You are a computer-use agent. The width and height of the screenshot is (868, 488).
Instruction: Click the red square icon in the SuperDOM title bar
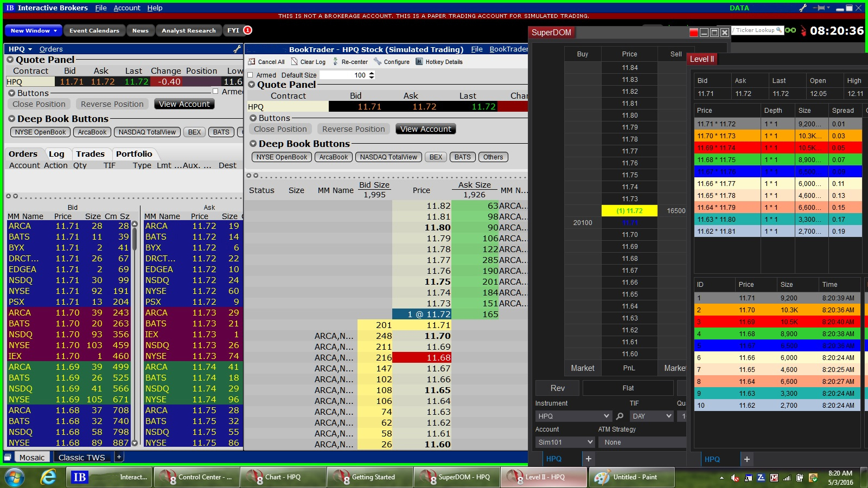point(694,33)
